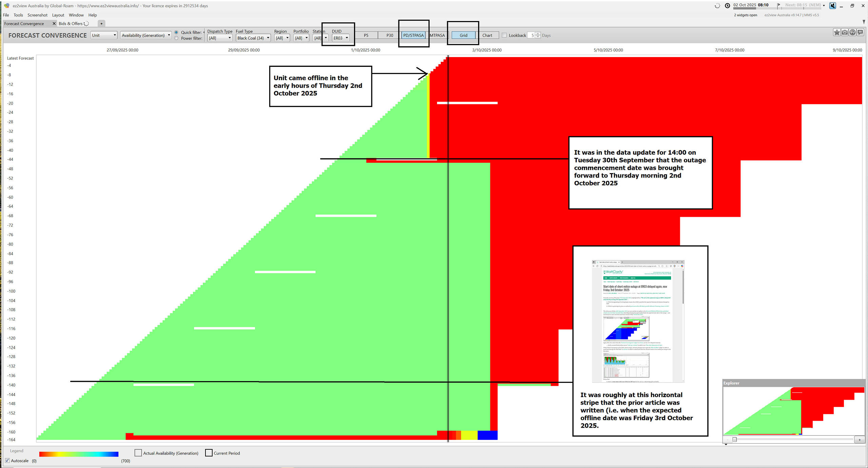Click the play flag icon on the time bar
868x468 pixels.
[779, 5]
